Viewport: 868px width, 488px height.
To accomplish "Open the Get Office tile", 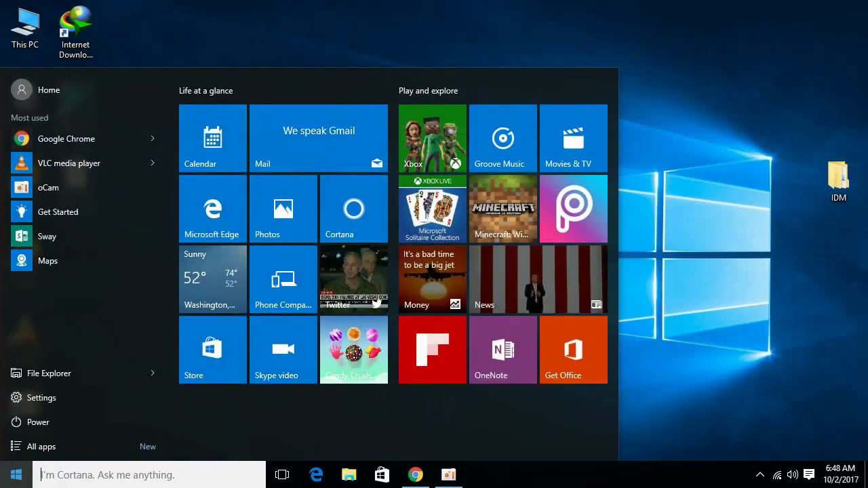I will [574, 350].
